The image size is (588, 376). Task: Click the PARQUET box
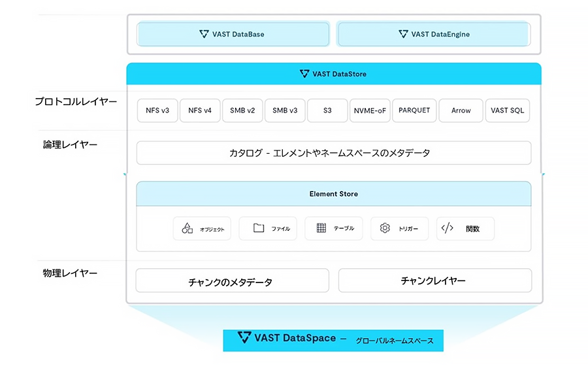(414, 111)
